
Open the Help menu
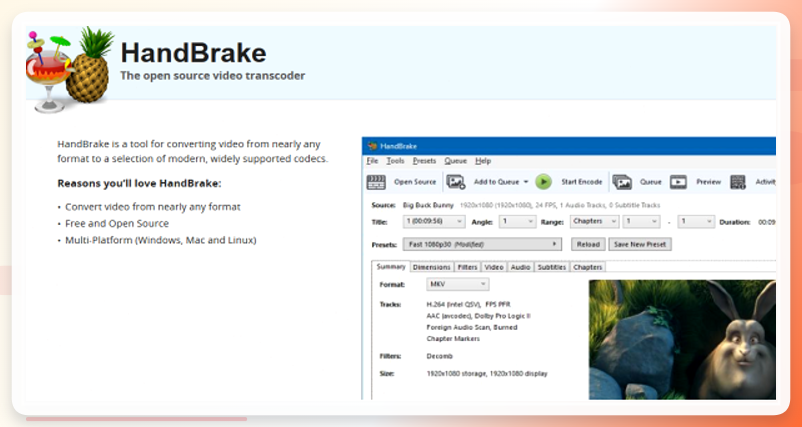pyautogui.click(x=483, y=161)
